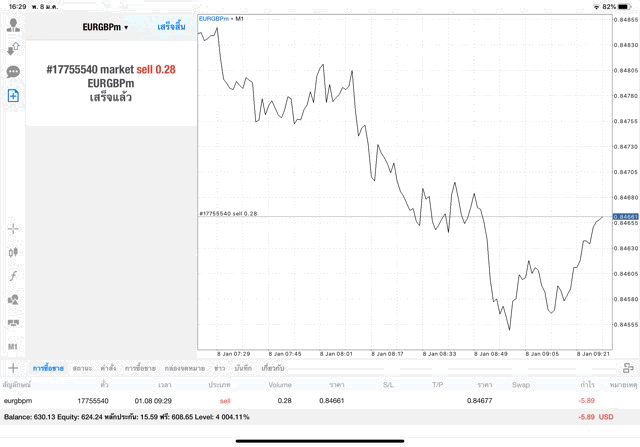Tap the chart windows layout icon
Viewport: 640px width, 447px height.
pos(14,322)
